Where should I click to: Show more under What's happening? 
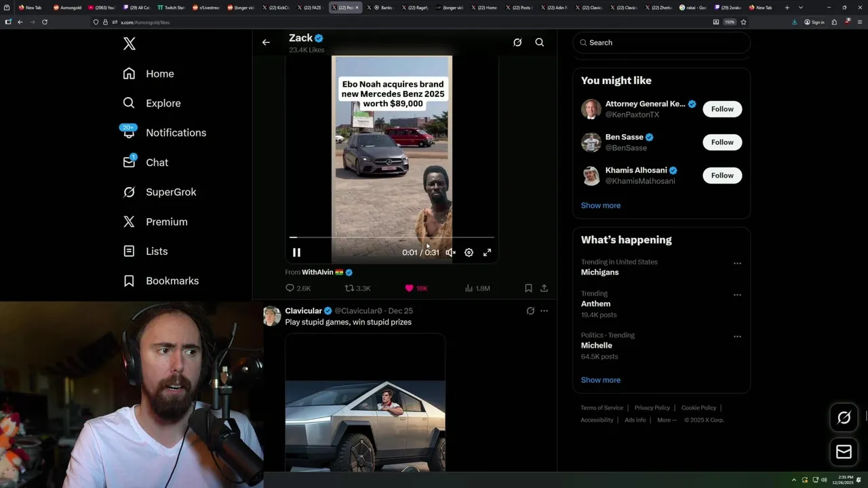(x=600, y=380)
